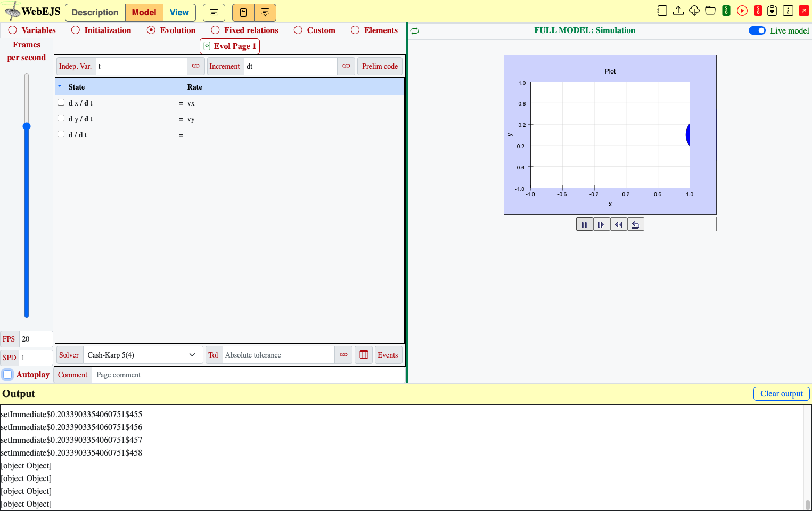812x511 pixels.
Task: Click the Frames per second slider handle
Action: tap(27, 126)
